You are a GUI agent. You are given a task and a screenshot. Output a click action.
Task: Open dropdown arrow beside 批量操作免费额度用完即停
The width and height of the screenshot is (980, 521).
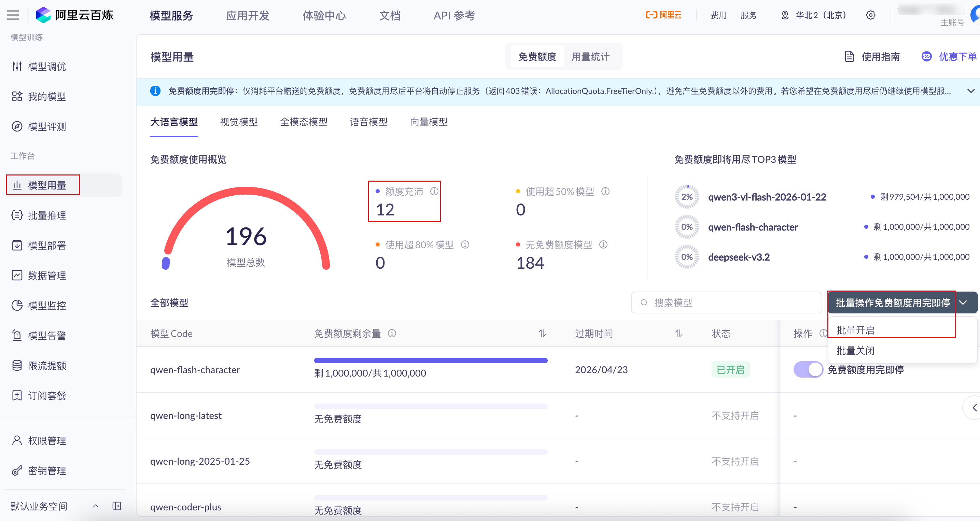pyautogui.click(x=963, y=303)
